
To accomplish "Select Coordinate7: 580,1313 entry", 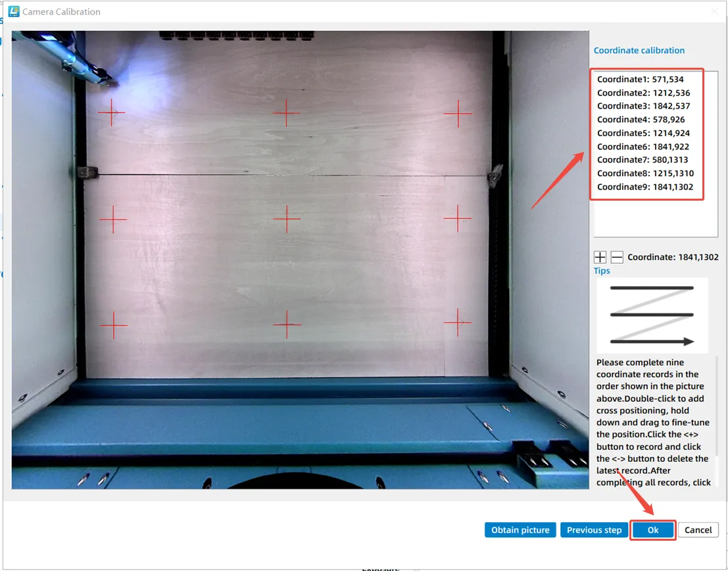I will point(643,160).
